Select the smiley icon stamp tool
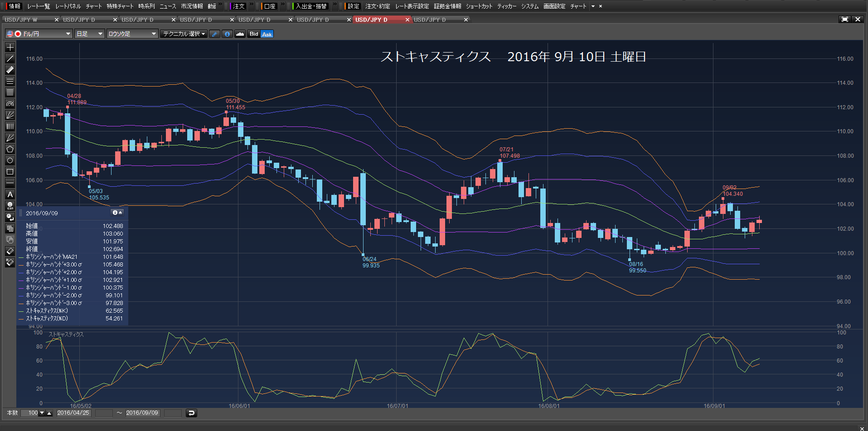 (10, 206)
